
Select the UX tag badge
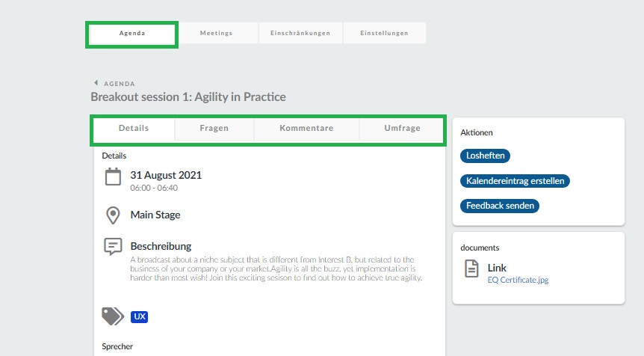139,316
